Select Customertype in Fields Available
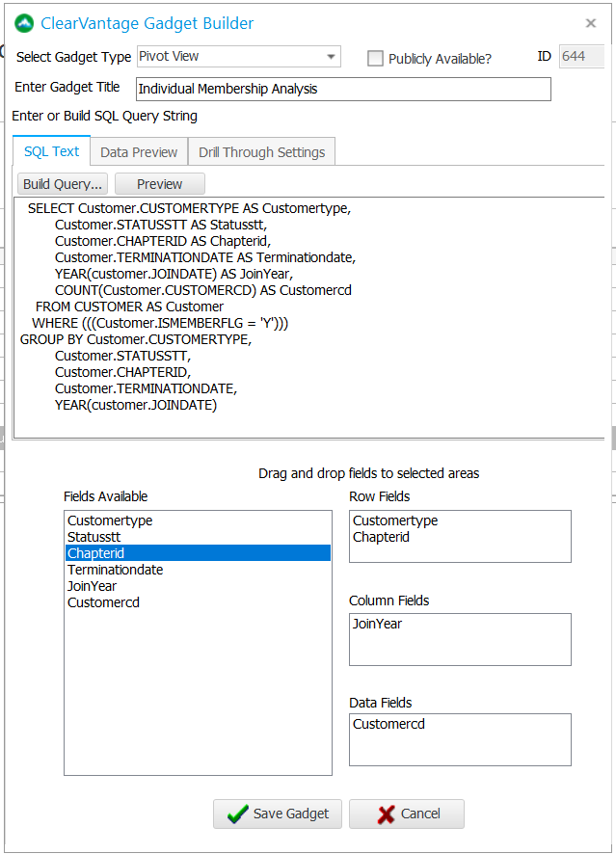 pyautogui.click(x=198, y=520)
